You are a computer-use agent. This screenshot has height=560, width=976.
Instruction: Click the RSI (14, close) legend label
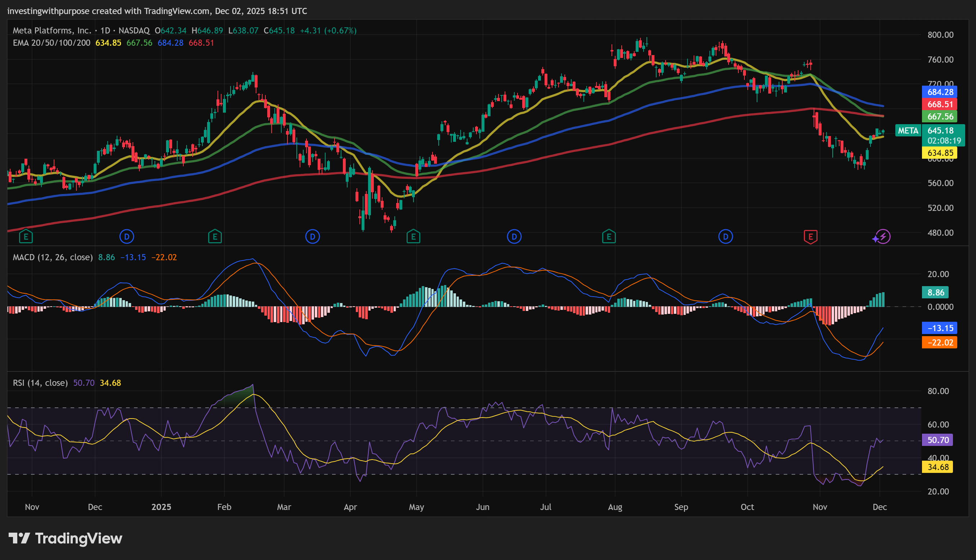(x=40, y=383)
